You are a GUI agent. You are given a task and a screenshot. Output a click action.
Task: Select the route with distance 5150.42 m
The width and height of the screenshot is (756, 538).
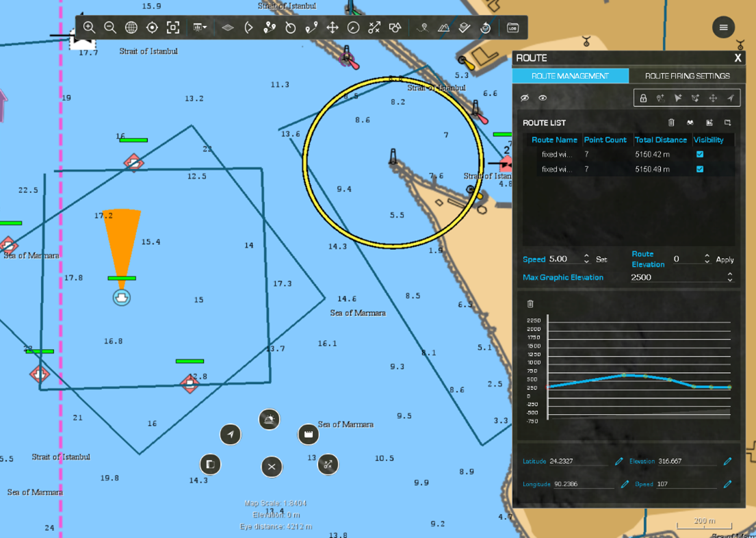click(629, 155)
